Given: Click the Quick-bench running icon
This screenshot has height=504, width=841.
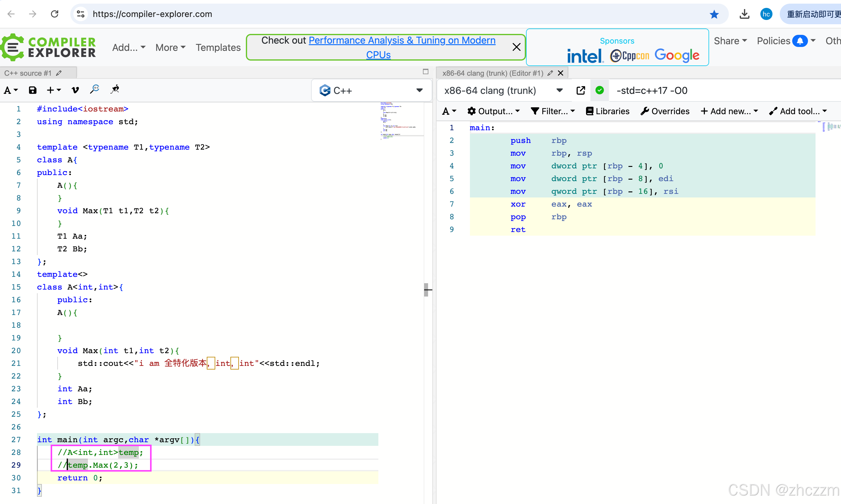Looking at the screenshot, I should pos(115,90).
